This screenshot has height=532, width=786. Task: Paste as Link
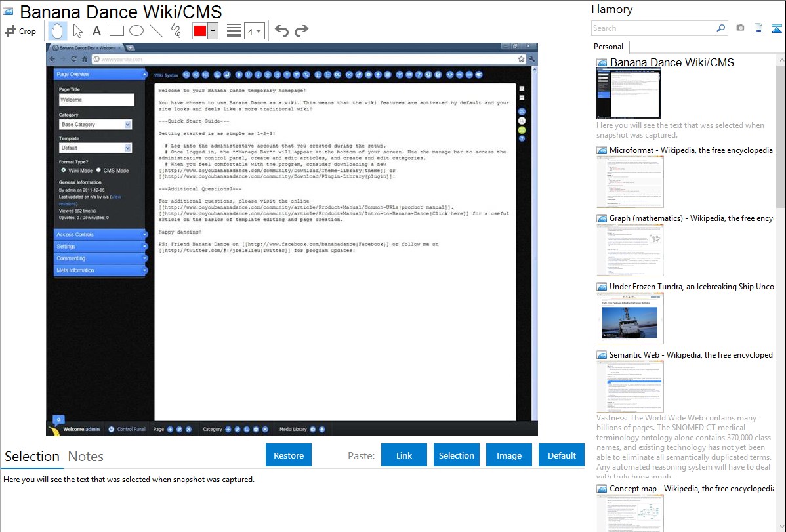pos(404,455)
